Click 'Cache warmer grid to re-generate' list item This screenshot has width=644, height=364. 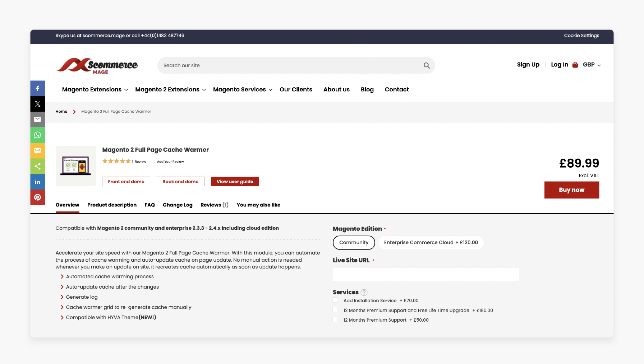[x=129, y=307]
